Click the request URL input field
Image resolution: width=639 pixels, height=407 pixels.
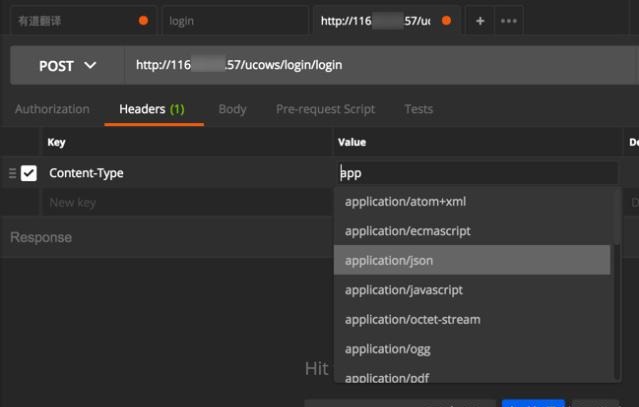(380, 66)
